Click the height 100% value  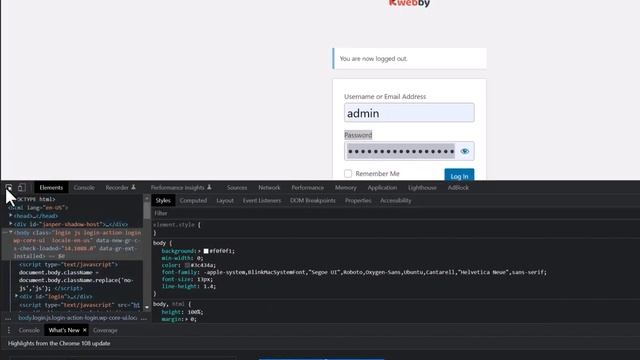pos(195,312)
